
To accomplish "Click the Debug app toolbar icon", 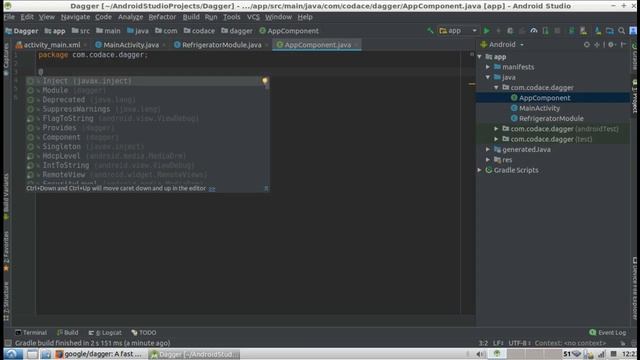I will coord(510,31).
